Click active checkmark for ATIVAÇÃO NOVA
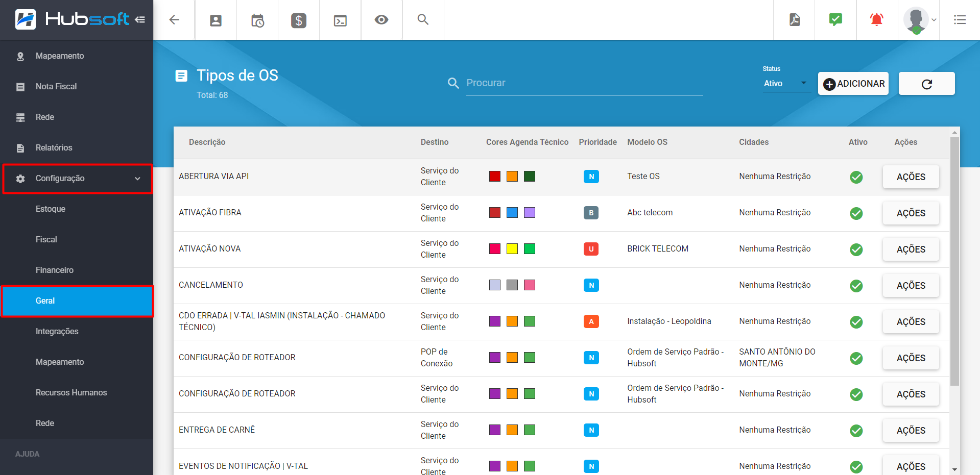980x475 pixels. (856, 249)
